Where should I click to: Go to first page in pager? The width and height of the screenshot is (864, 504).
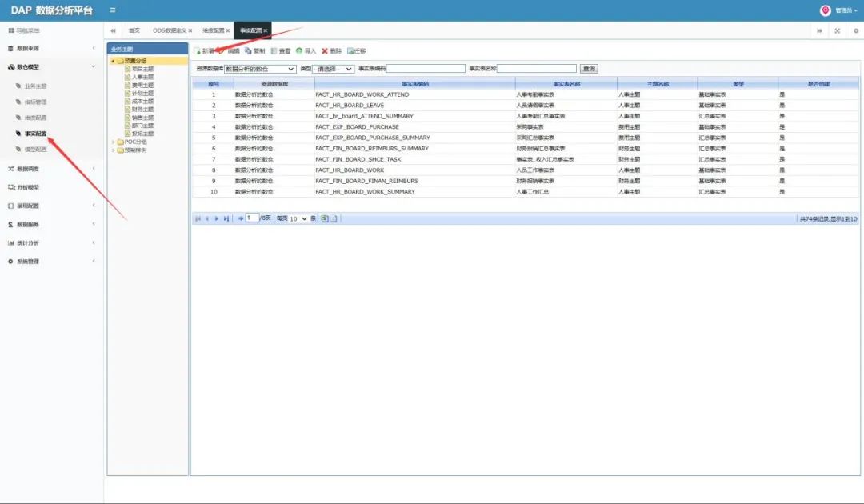point(198,218)
